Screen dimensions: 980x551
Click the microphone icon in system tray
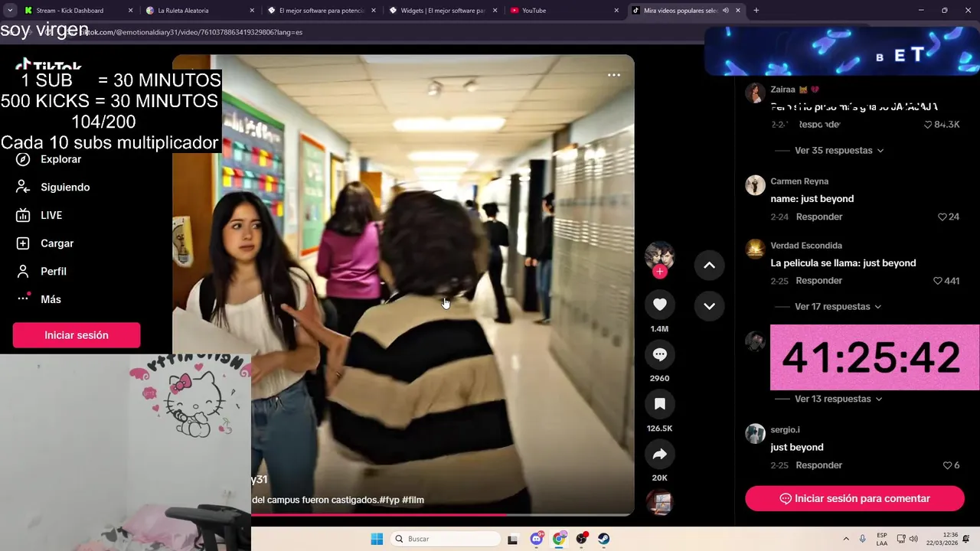pyautogui.click(x=863, y=539)
